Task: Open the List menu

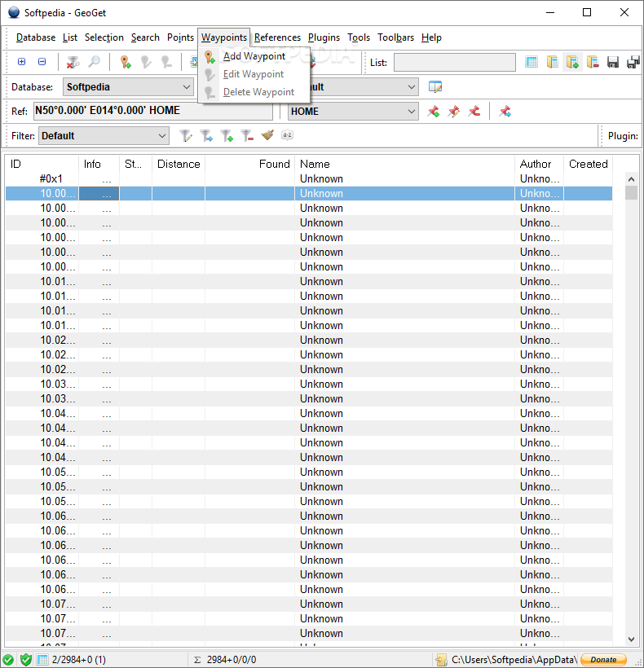Action: pos(70,37)
